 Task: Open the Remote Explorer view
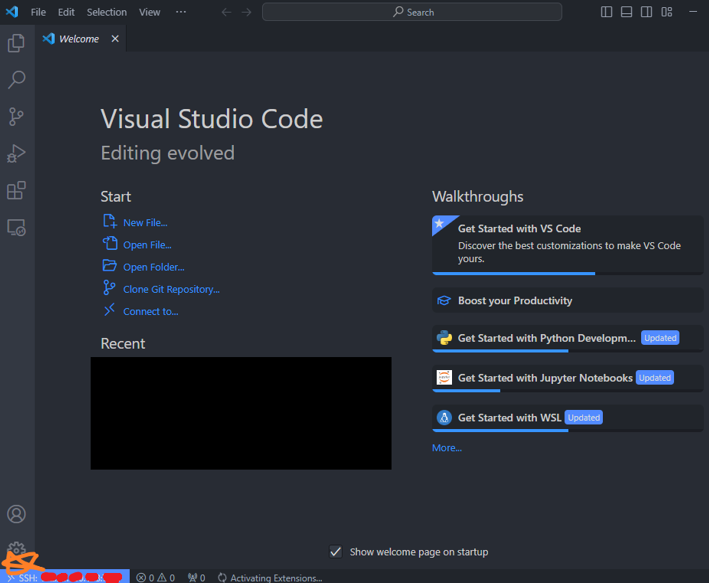[x=16, y=228]
